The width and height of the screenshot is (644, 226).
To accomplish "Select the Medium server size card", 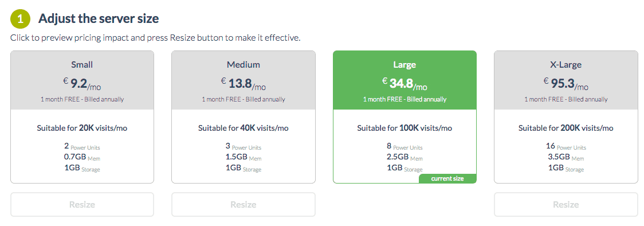I will tap(243, 116).
